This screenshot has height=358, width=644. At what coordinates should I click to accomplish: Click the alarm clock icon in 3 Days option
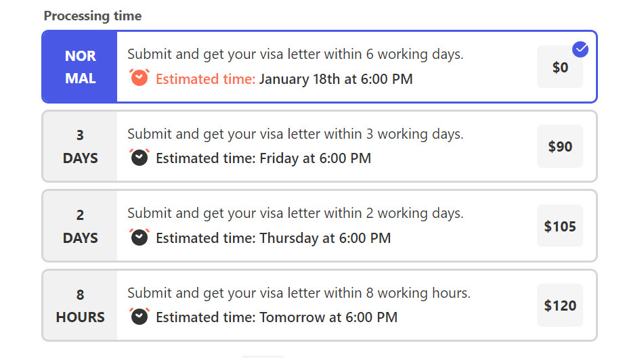(139, 157)
